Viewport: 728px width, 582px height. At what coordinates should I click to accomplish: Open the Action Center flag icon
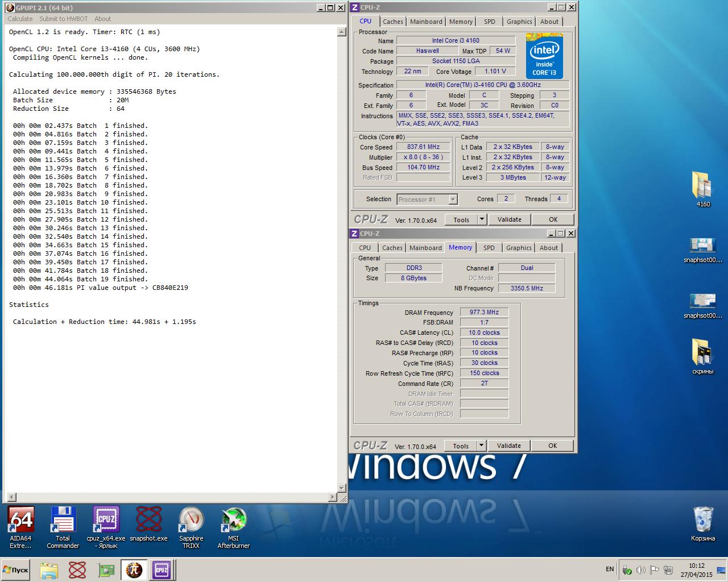pyautogui.click(x=655, y=570)
